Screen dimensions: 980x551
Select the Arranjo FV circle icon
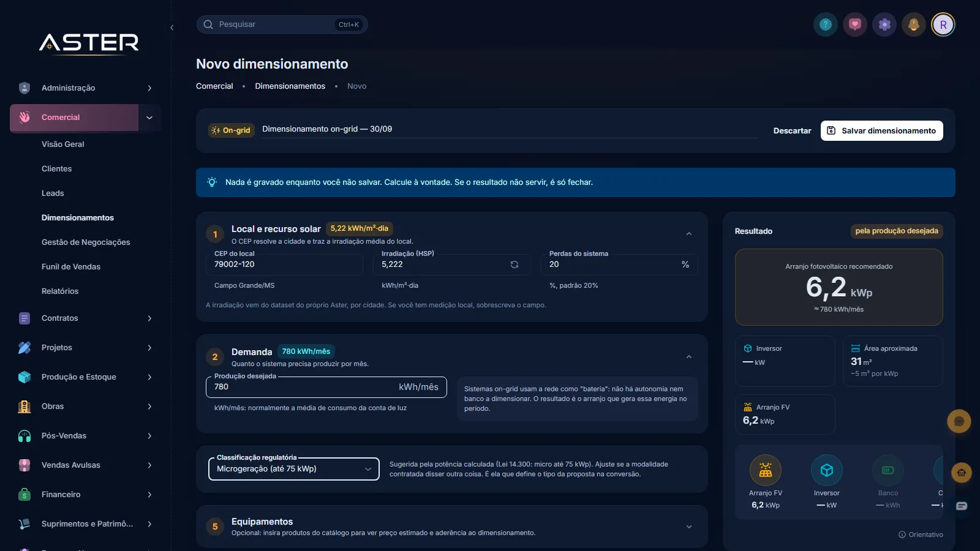click(766, 470)
